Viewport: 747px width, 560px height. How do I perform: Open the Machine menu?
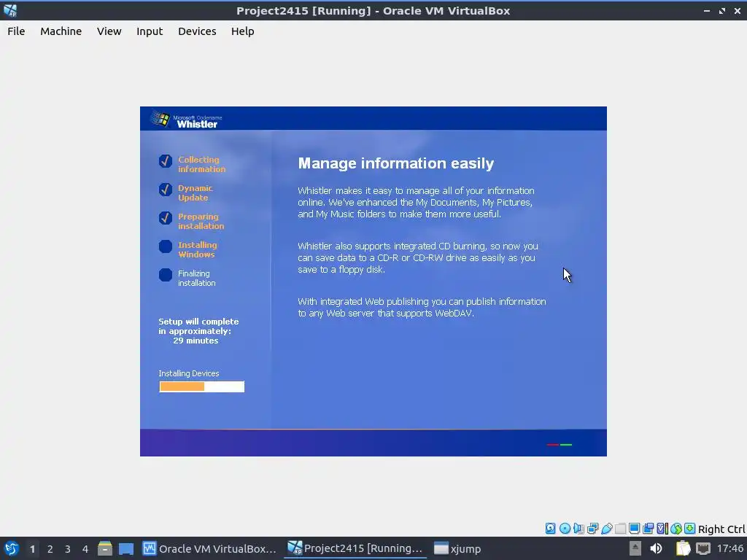[61, 31]
